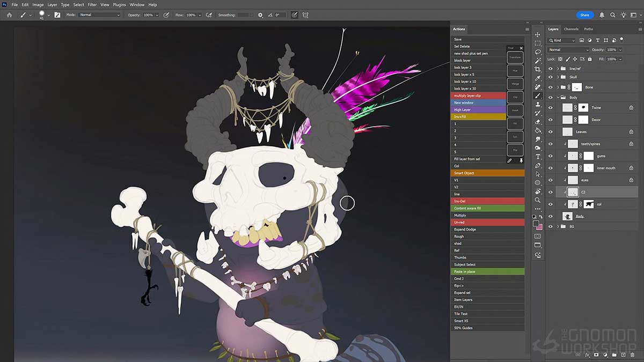Click the Add layer mask icon
644x362 pixels.
pos(596,354)
